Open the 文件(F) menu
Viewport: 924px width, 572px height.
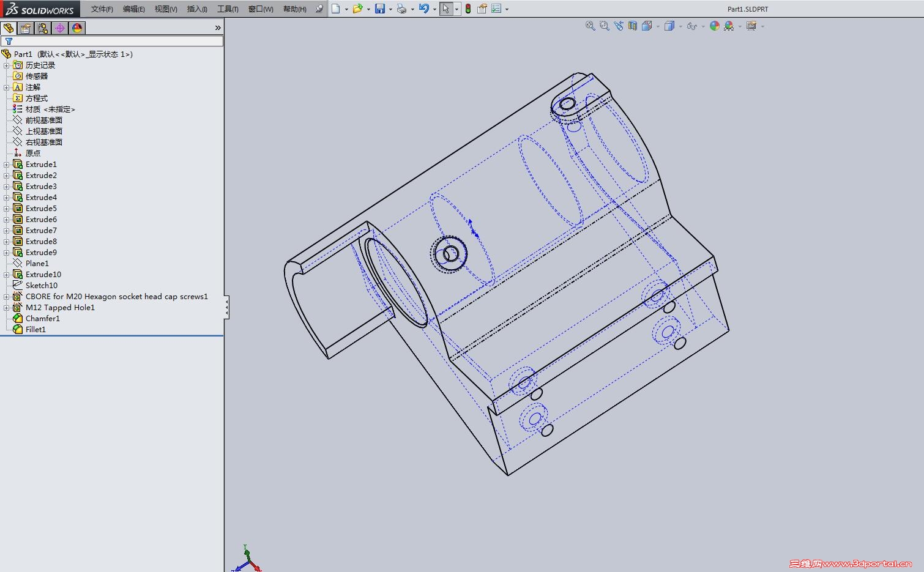click(x=102, y=9)
